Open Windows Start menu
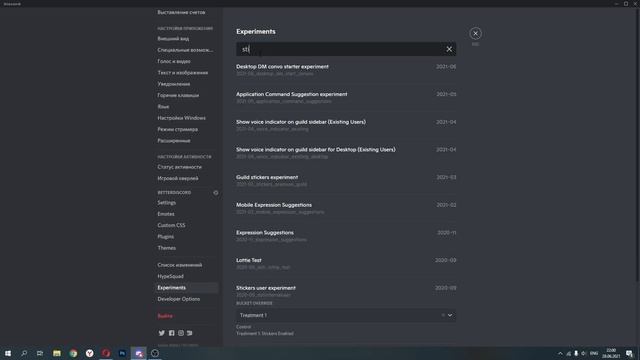The width and height of the screenshot is (640, 360). [x=8, y=353]
